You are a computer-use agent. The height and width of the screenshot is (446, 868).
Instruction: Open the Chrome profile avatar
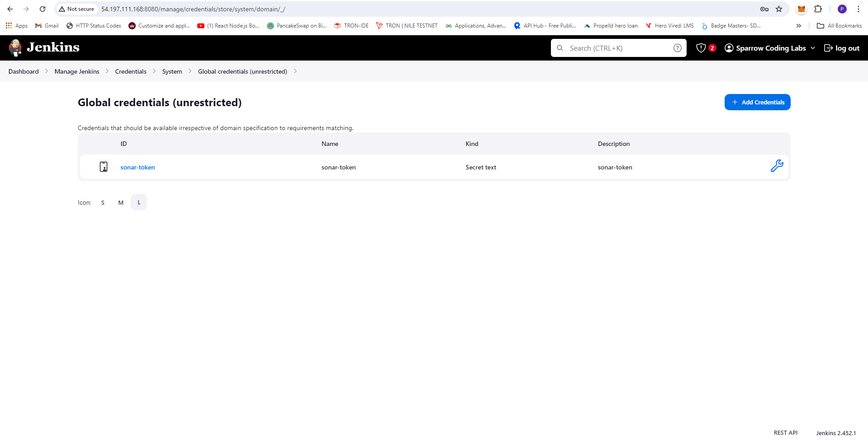point(842,9)
